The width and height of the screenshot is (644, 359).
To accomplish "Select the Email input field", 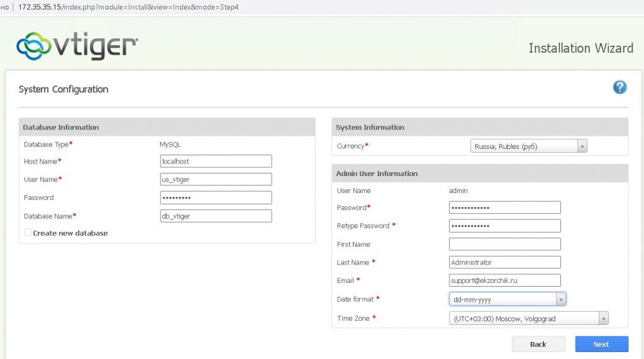I will (x=504, y=280).
